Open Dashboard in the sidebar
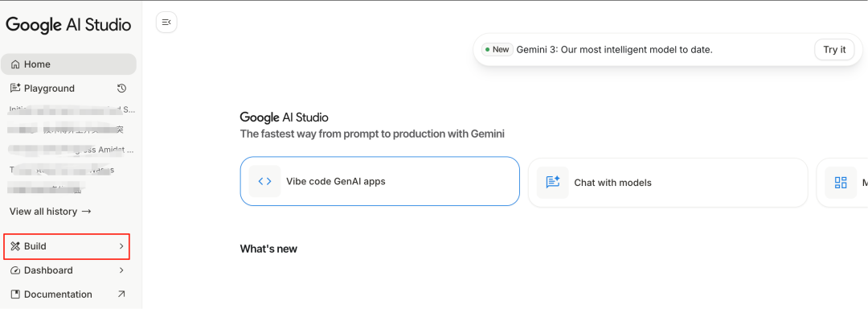The height and width of the screenshot is (309, 868). [x=68, y=270]
